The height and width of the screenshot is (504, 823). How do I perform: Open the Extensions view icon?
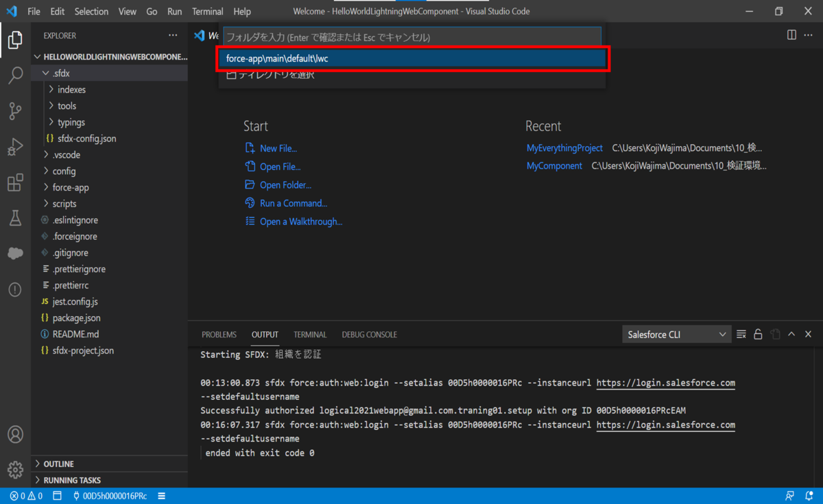(x=15, y=182)
